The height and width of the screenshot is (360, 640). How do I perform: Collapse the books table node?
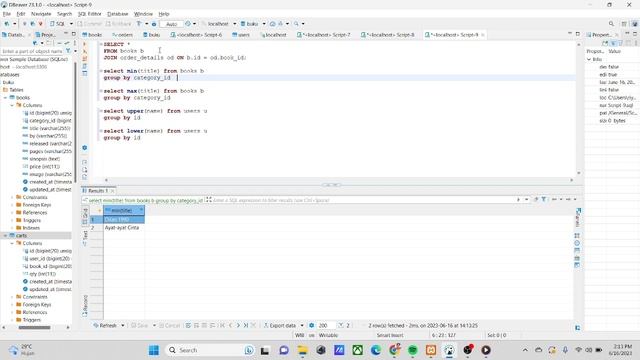click(5, 98)
